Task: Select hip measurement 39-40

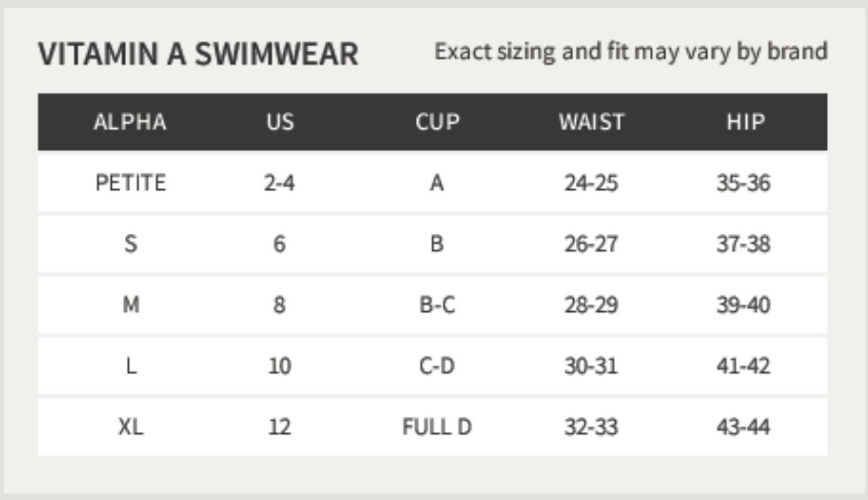Action: click(x=744, y=305)
